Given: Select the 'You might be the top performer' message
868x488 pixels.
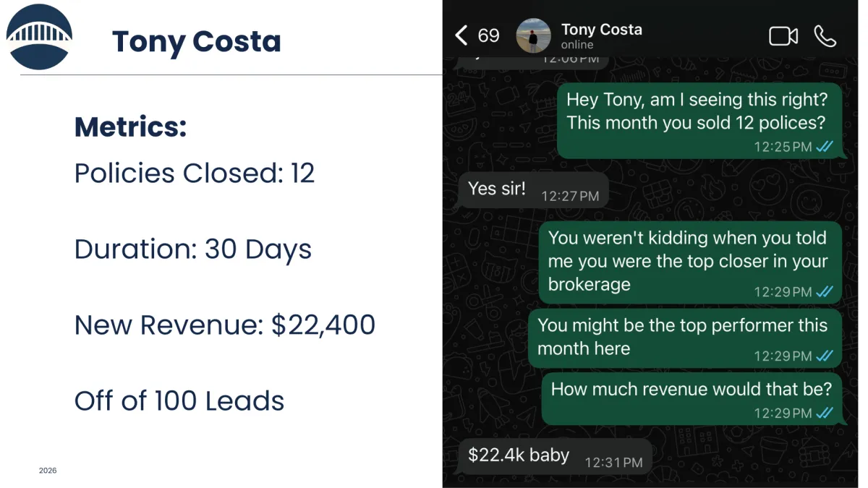Looking at the screenshot, I should pos(685,338).
